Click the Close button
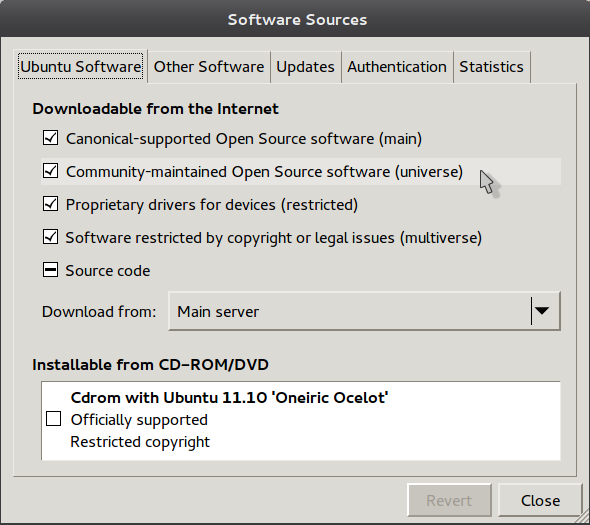Image resolution: width=590 pixels, height=525 pixels. [x=540, y=500]
